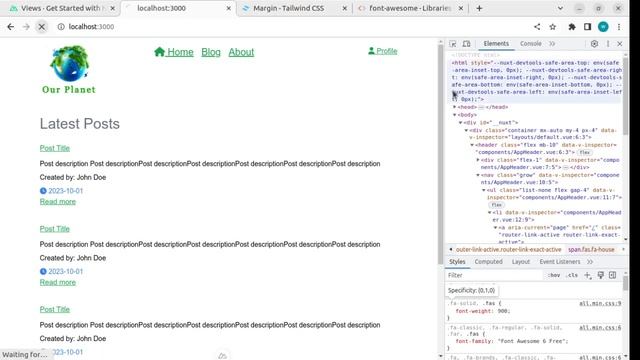The height and width of the screenshot is (360, 640).
Task: Open all.min.css:9 source link
Action: (600, 303)
